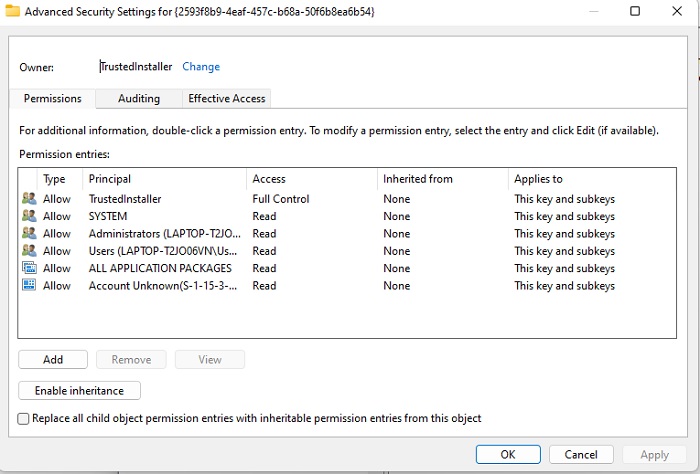The image size is (700, 474).
Task: Click Read access in the SYSTEM row
Action: pos(264,216)
